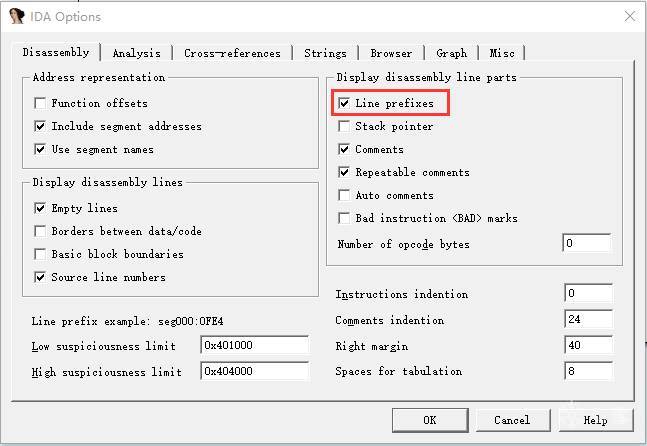The width and height of the screenshot is (647, 446).
Task: Click the IDA icon in title bar
Action: click(x=17, y=17)
